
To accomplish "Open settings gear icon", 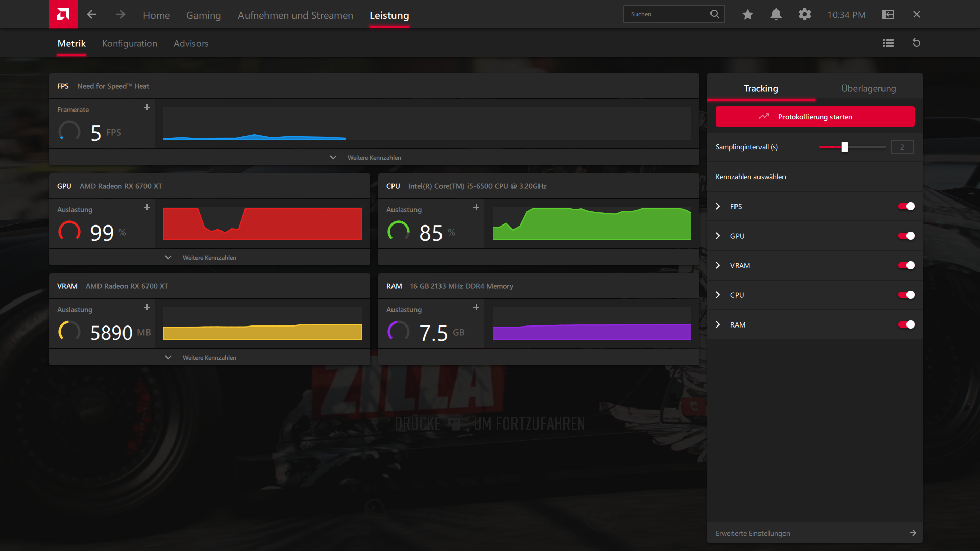I will pyautogui.click(x=804, y=14).
